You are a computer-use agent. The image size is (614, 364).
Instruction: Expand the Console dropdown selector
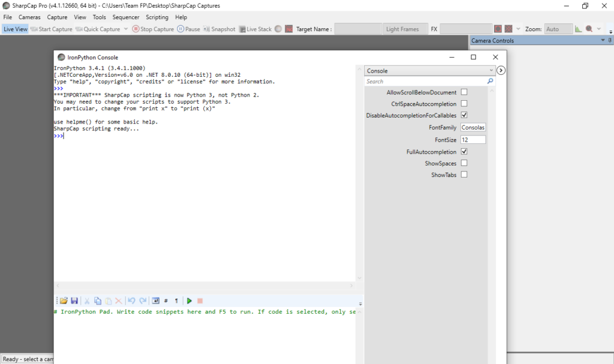tap(429, 71)
